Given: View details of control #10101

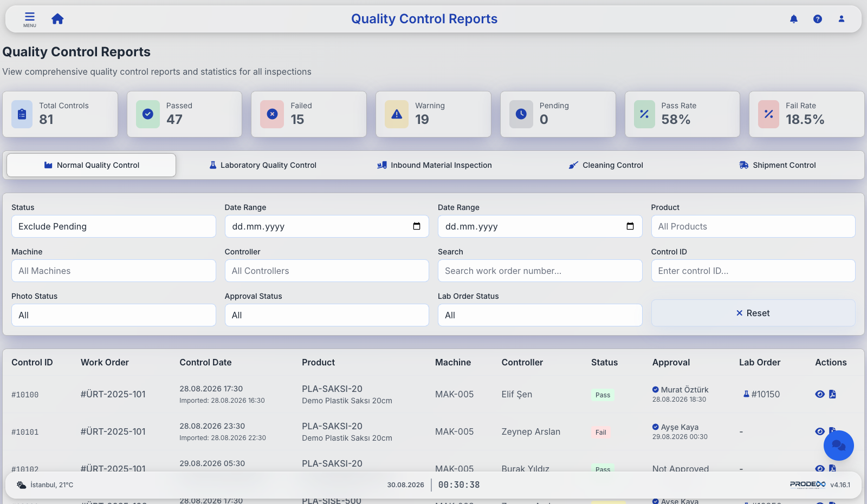Looking at the screenshot, I should coord(820,431).
